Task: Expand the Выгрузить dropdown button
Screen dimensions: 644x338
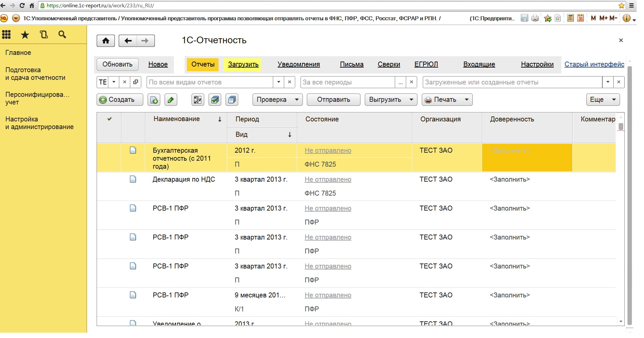Action: pos(411,99)
